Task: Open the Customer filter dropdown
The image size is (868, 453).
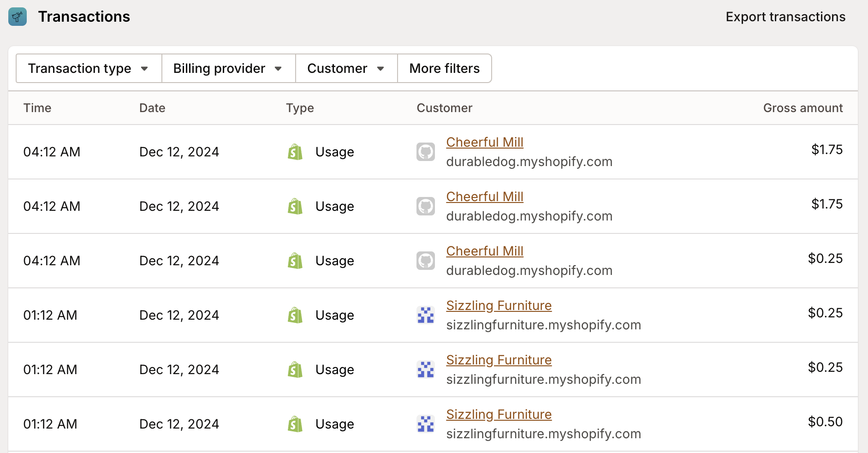Action: click(346, 68)
